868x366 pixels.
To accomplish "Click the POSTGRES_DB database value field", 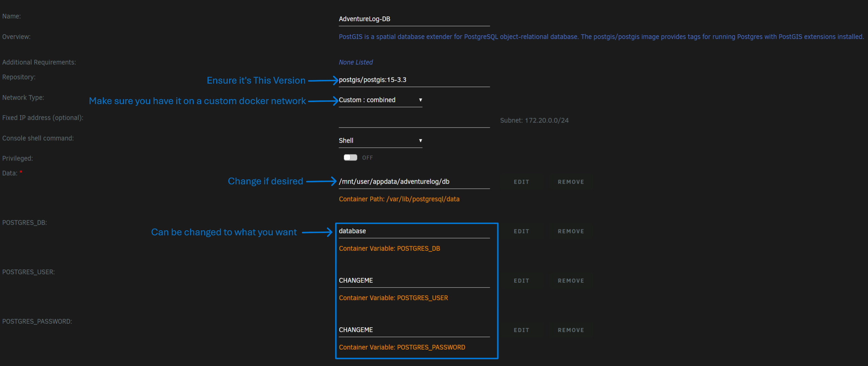I will (x=414, y=231).
